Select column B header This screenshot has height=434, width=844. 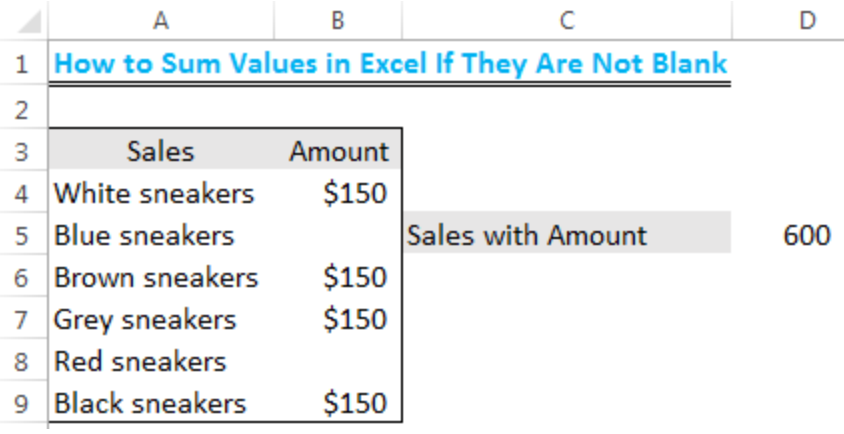click(x=338, y=19)
